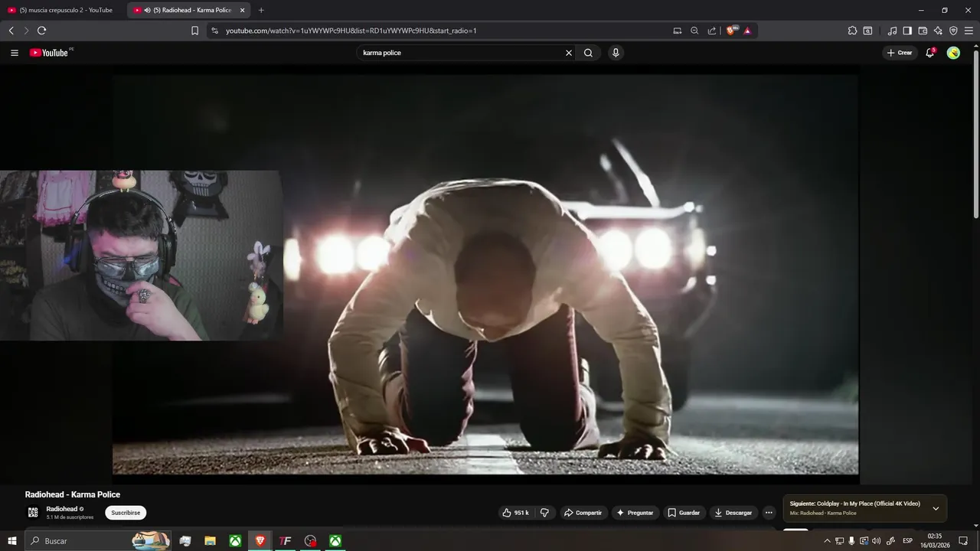Screen dimensions: 980x551
Task: Switch to 'muscia crepusculo 2' tab
Action: [x=61, y=10]
